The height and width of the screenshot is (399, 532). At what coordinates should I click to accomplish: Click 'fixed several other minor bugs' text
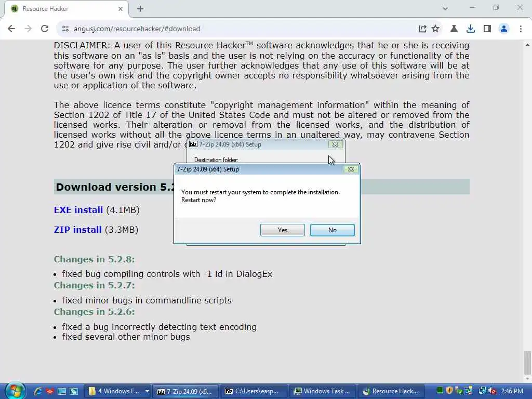point(126,337)
